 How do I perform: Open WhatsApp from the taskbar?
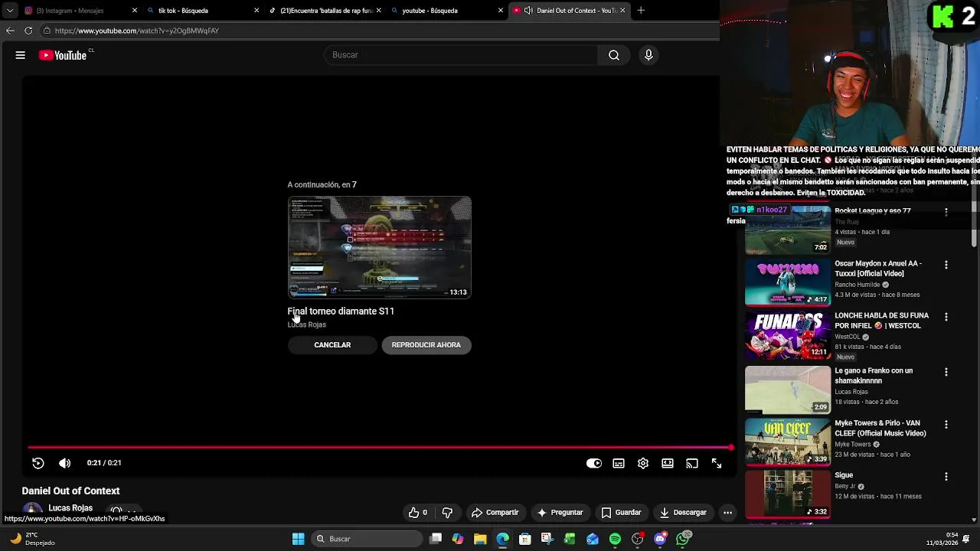coord(683,539)
